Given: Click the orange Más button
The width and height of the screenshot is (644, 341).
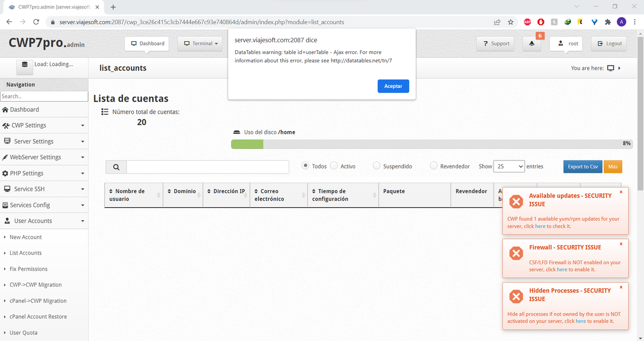Looking at the screenshot, I should (x=613, y=166).
